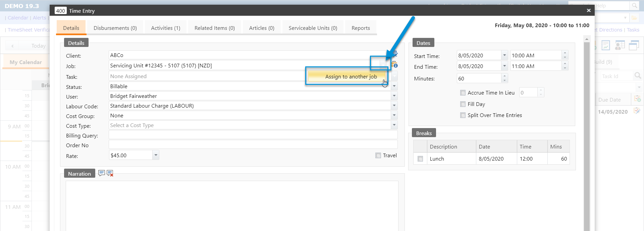The width and height of the screenshot is (644, 231).
Task: Click the Description column header in Breaks
Action: pyautogui.click(x=451, y=147)
